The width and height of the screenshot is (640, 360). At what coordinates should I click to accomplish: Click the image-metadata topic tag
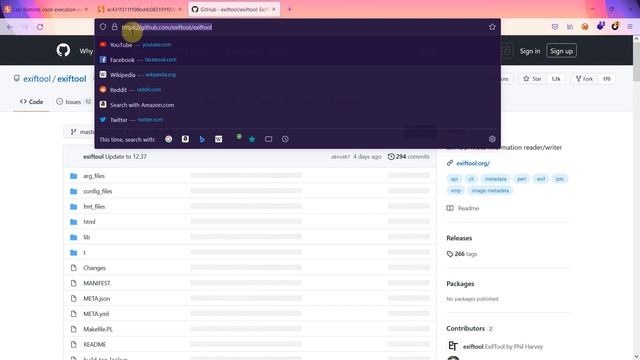point(490,191)
